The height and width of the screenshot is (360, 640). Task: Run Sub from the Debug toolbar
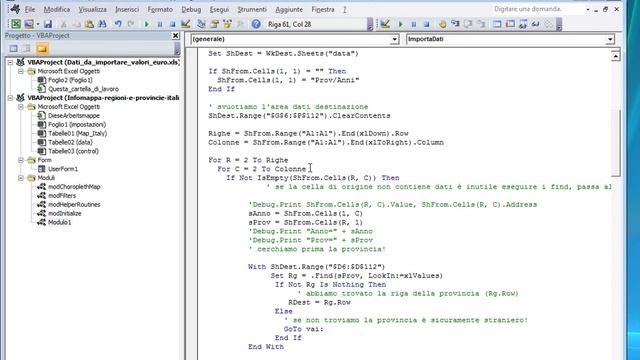click(x=400, y=24)
